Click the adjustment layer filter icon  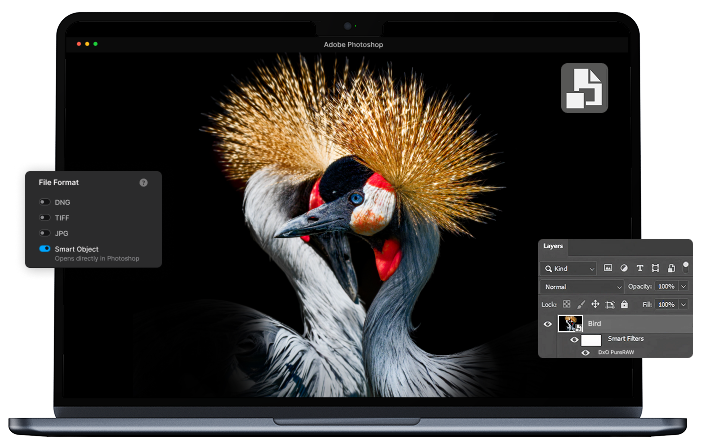tap(623, 268)
